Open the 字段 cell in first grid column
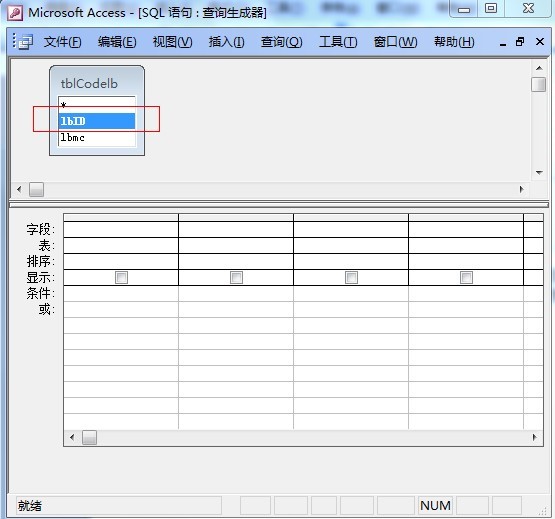Viewport: 555px width, 519px height. coord(121,229)
